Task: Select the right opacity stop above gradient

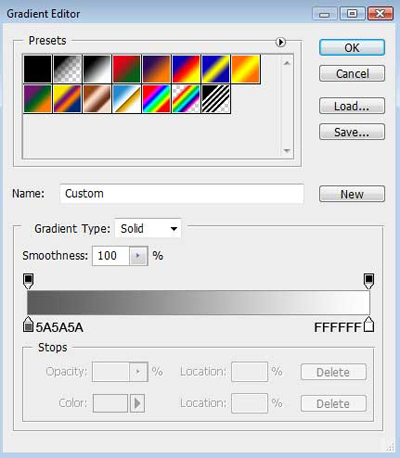Action: (x=369, y=281)
